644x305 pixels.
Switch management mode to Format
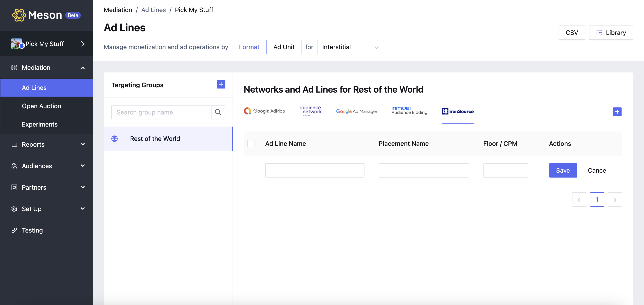(249, 47)
